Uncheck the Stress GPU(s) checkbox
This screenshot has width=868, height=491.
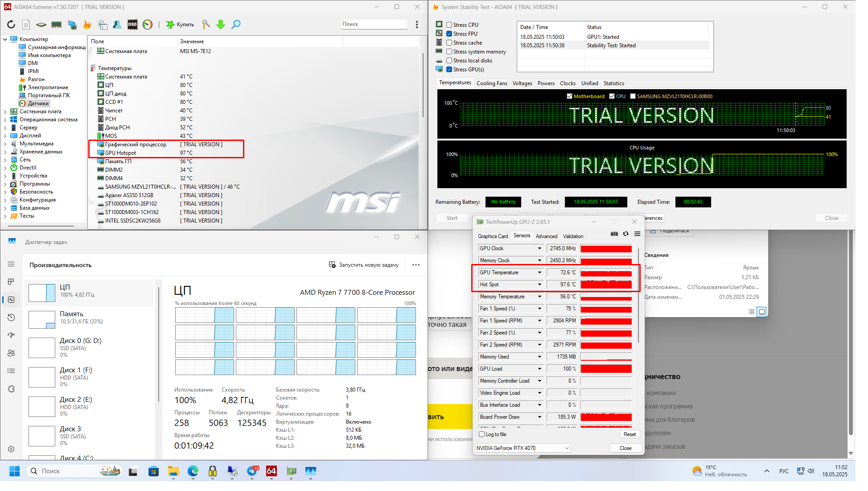[x=449, y=70]
